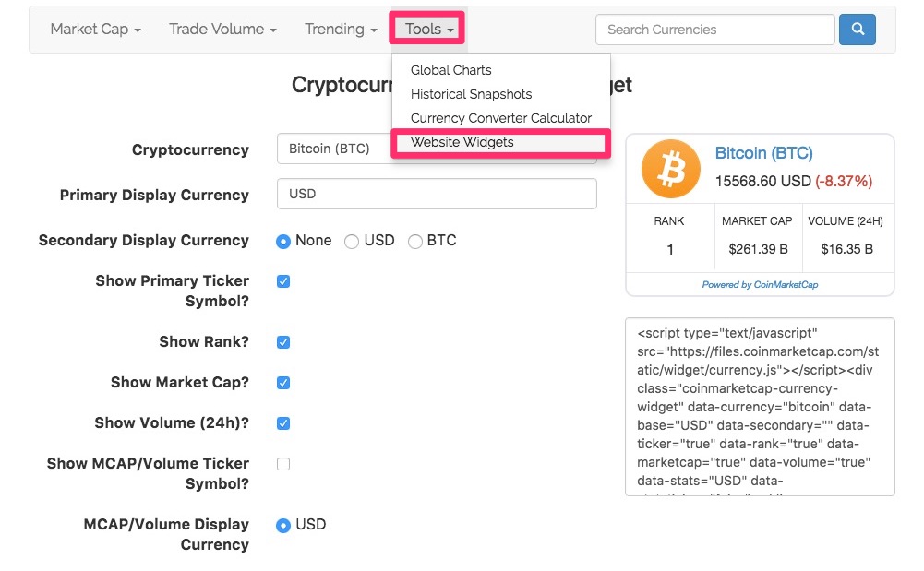Uncheck the Show Rank checkbox
This screenshot has width=924, height=571.
(283, 342)
